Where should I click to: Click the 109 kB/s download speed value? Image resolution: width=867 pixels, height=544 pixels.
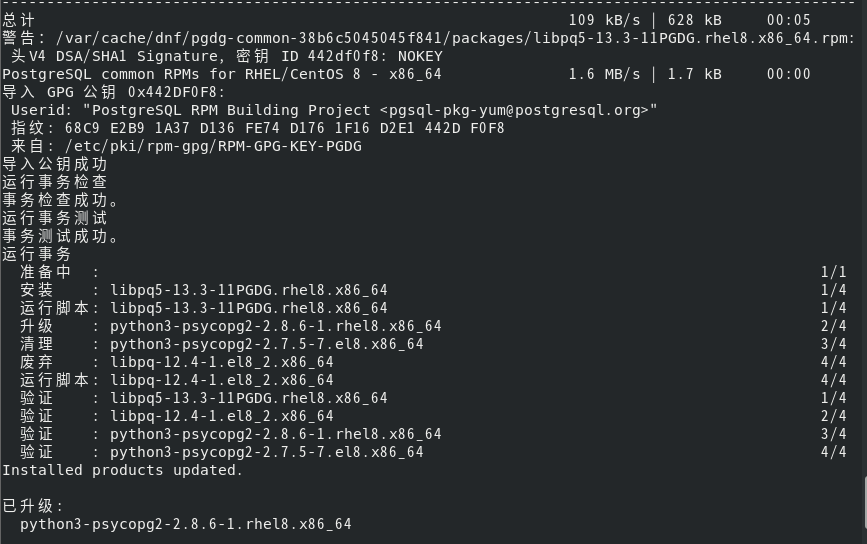click(604, 20)
